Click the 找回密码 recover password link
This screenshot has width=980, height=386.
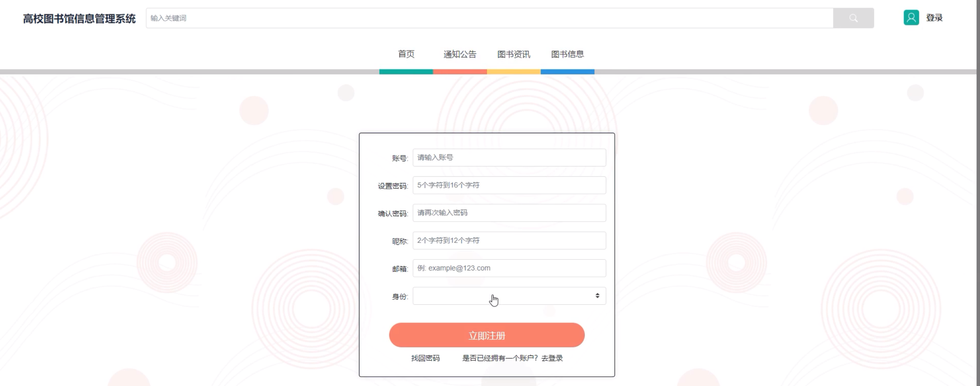pos(425,358)
